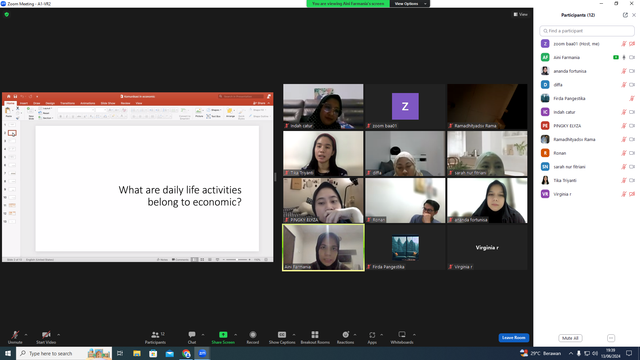
Task: Click indah catur's video tile
Action: (x=323, y=107)
